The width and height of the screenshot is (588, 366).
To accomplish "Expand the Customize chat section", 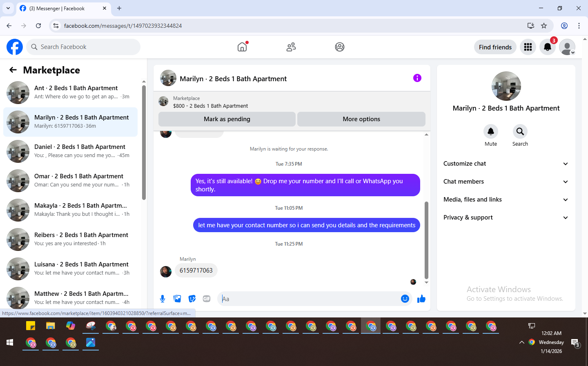I will [506, 164].
